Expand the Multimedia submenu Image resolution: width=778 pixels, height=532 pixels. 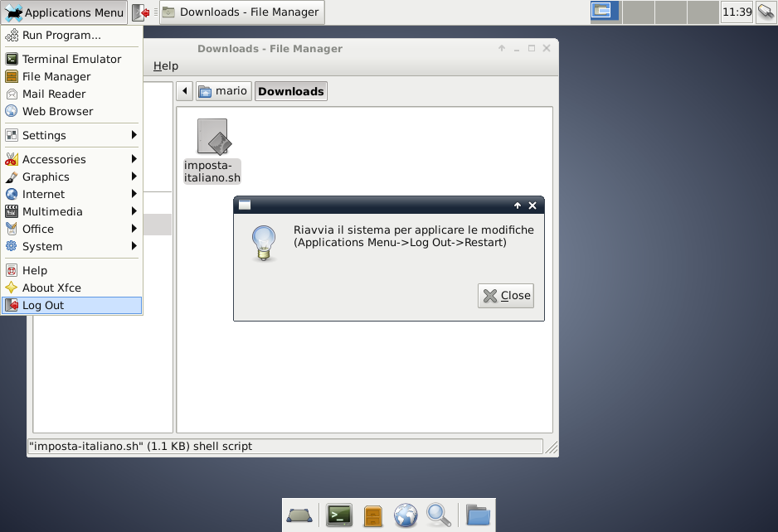(x=72, y=211)
